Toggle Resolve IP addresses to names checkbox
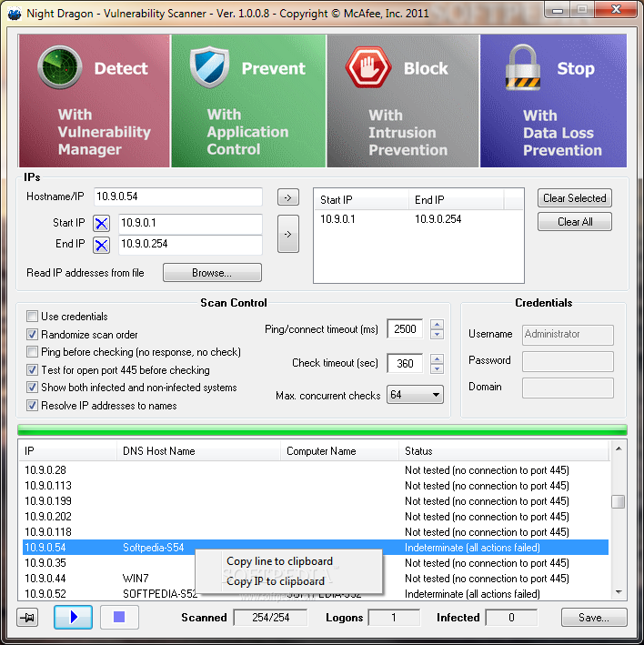The image size is (644, 645). [32, 405]
